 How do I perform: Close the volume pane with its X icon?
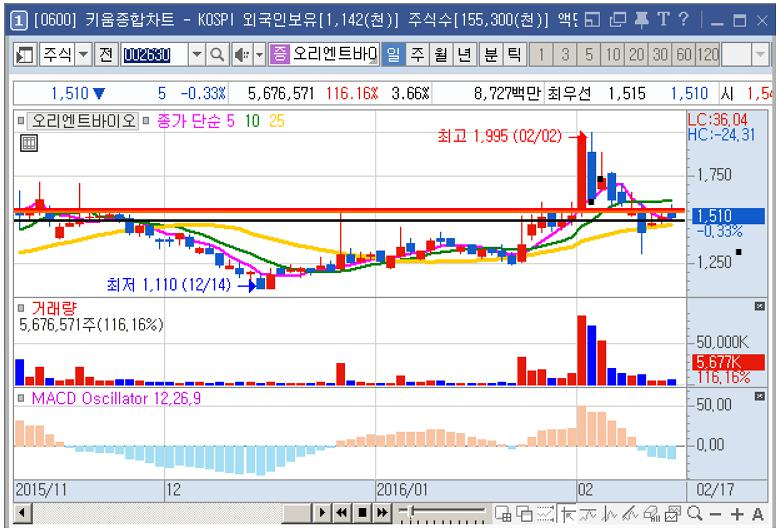tap(759, 306)
